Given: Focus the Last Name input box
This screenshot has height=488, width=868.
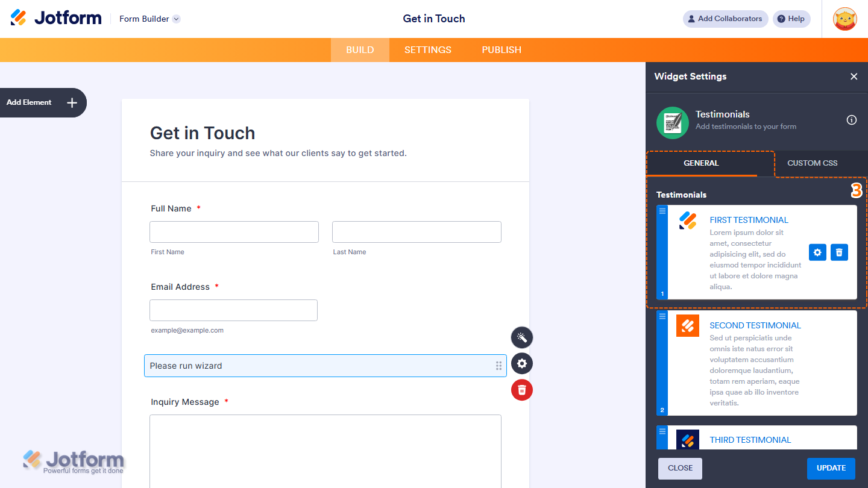Looking at the screenshot, I should (417, 232).
